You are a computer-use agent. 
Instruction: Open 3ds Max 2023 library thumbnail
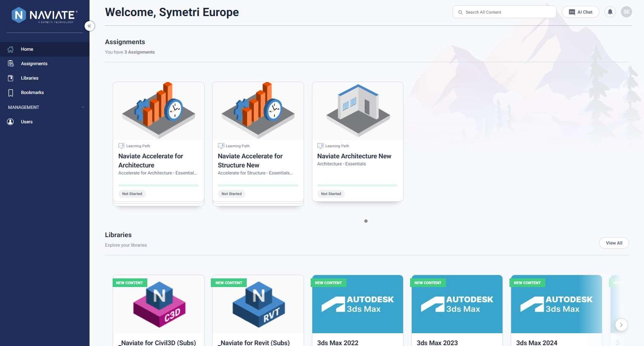(457, 304)
